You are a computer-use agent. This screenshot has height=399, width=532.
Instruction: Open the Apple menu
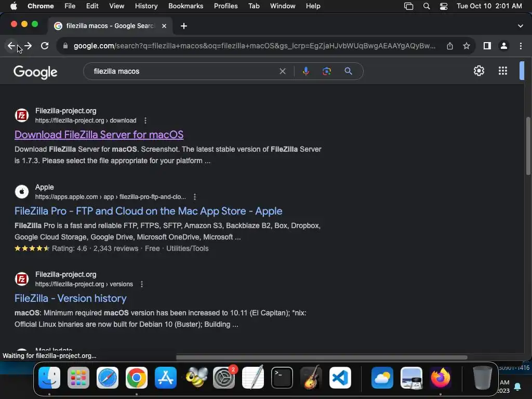coord(14,6)
